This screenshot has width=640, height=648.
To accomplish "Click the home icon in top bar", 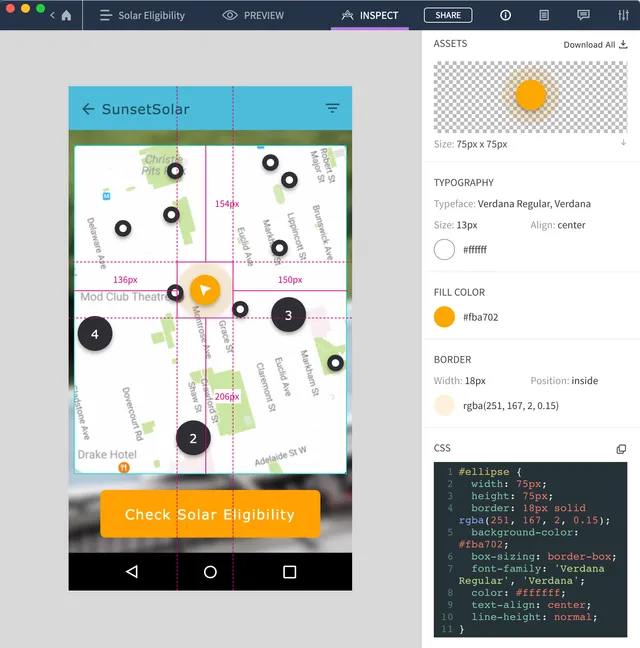I will pos(66,15).
